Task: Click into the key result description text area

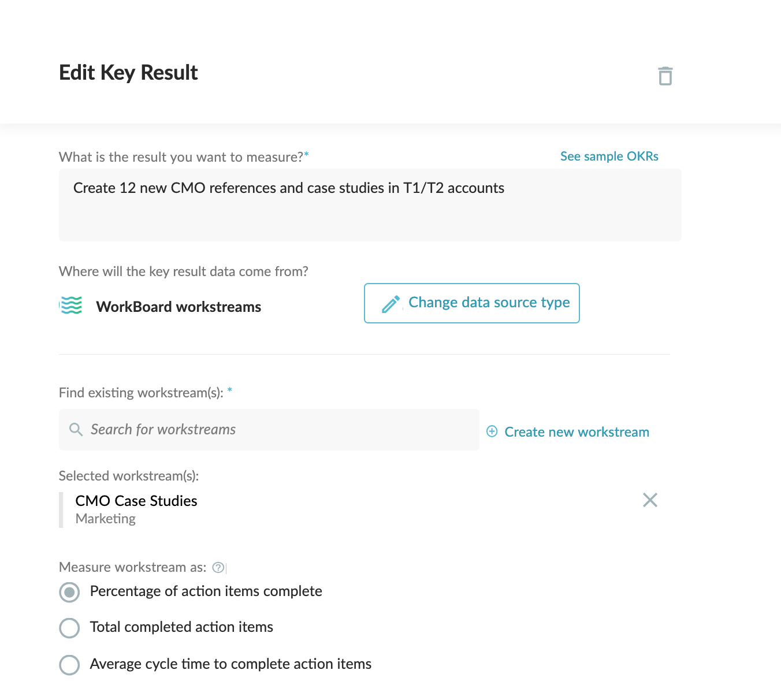Action: (370, 205)
